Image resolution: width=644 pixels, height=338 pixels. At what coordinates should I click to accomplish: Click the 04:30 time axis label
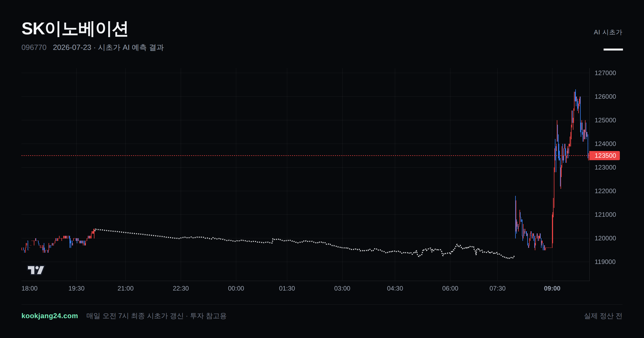pos(395,288)
